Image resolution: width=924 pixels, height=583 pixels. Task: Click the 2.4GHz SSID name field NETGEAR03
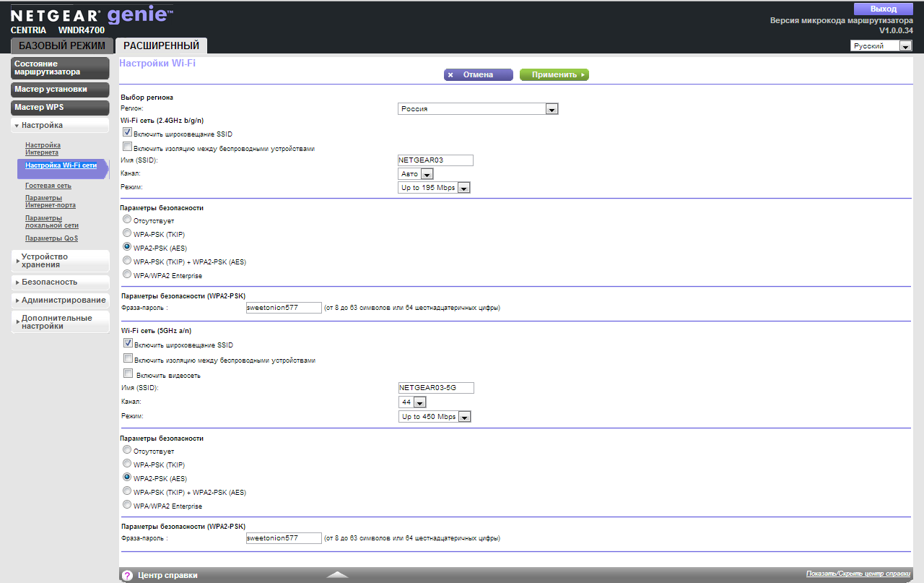pyautogui.click(x=435, y=160)
